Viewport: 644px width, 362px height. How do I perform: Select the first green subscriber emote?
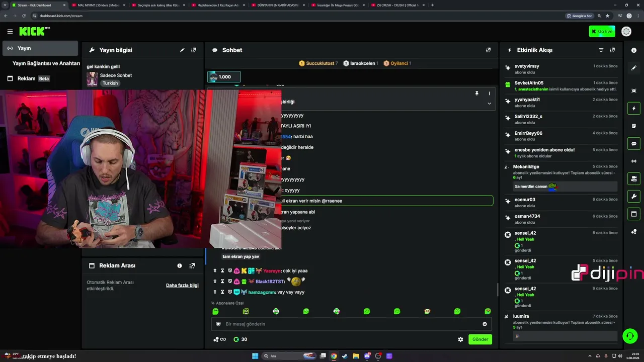point(215,312)
